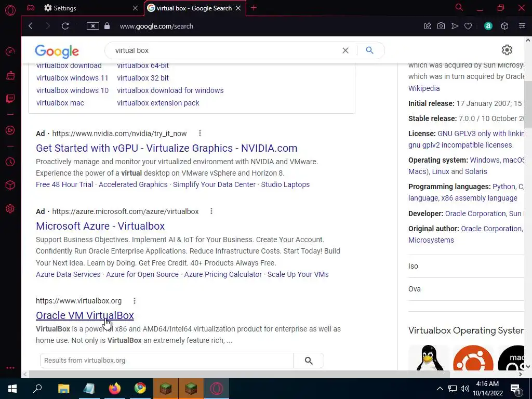The image size is (532, 399).
Task: Open a new tab with plus button
Action: [x=254, y=8]
